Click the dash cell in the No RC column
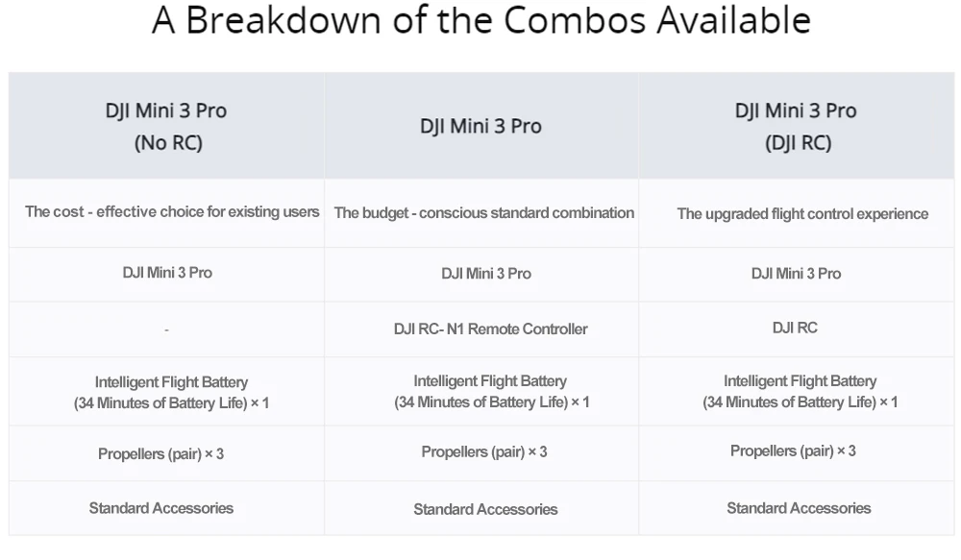 [166, 330]
